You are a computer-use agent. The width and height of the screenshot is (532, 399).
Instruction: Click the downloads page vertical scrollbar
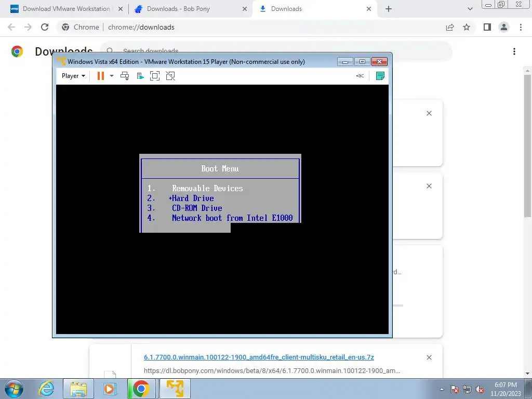(x=527, y=146)
